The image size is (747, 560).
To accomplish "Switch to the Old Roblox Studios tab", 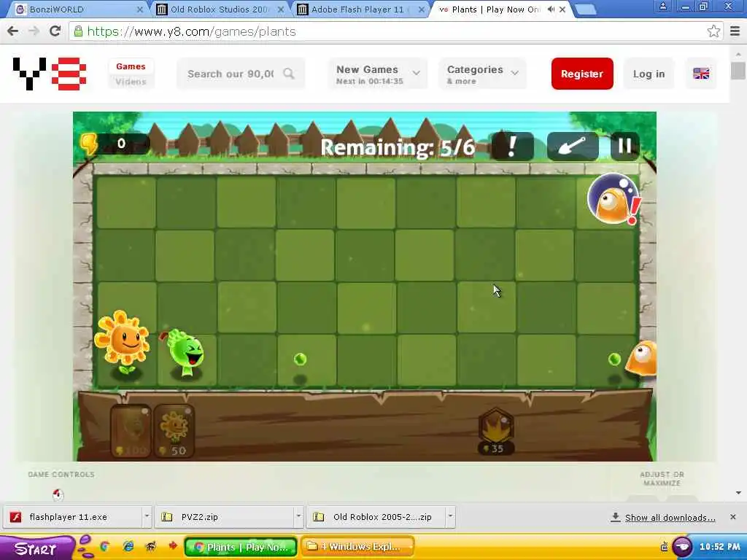I will [x=220, y=9].
